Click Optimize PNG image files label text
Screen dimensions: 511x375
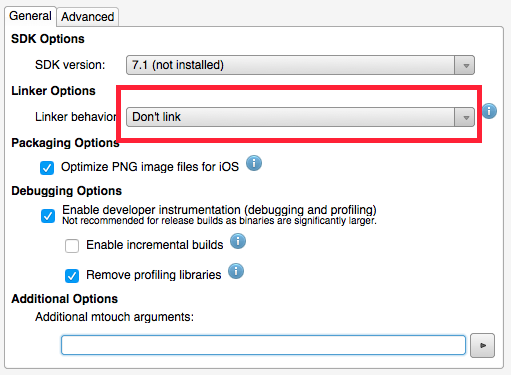pyautogui.click(x=150, y=167)
